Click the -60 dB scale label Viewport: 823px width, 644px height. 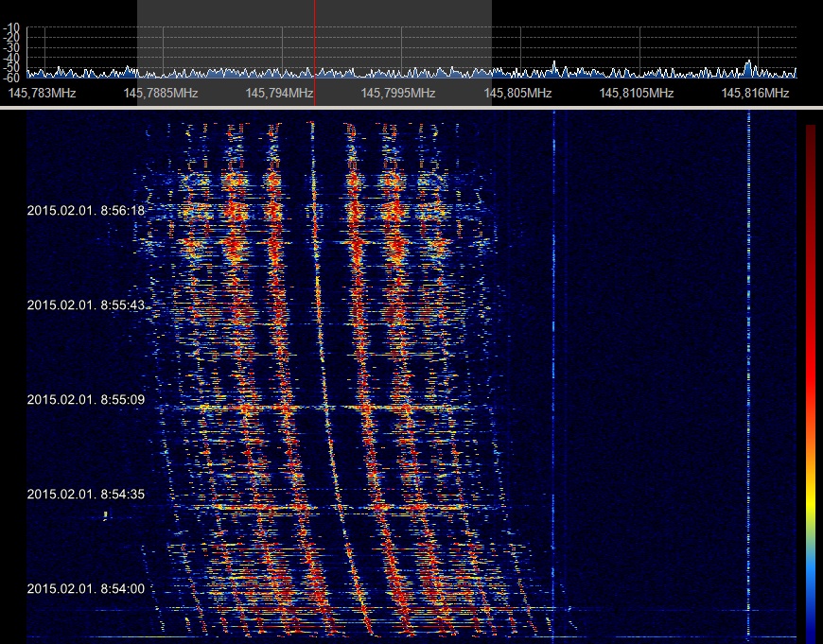[11, 78]
